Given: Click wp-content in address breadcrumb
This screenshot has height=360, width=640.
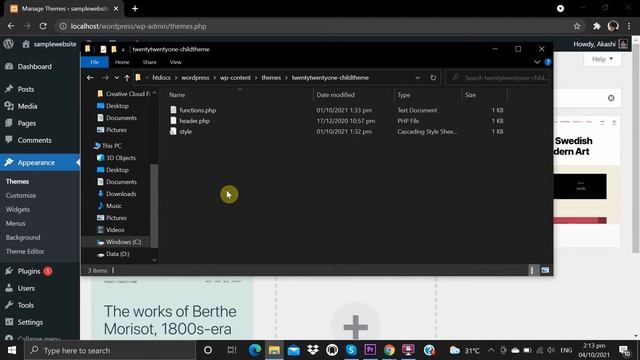Looking at the screenshot, I should pos(235,78).
